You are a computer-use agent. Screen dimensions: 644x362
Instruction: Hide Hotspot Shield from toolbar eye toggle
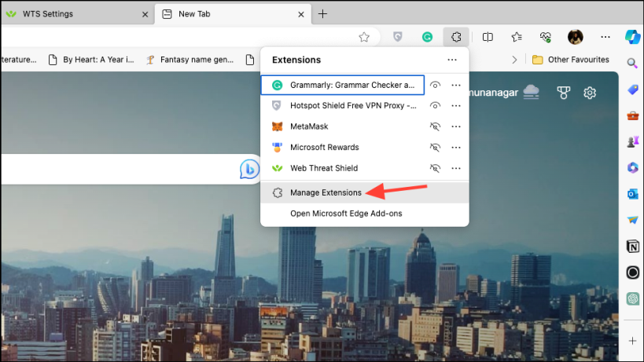(435, 105)
